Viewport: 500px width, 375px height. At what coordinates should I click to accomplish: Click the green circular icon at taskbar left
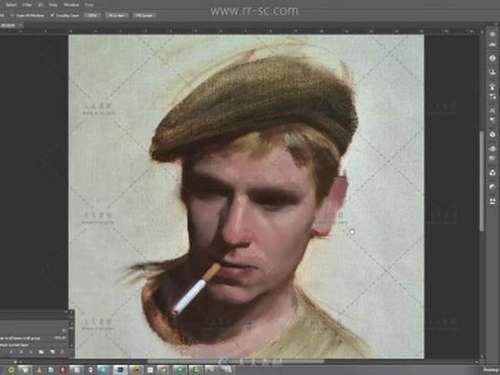(x=11, y=370)
